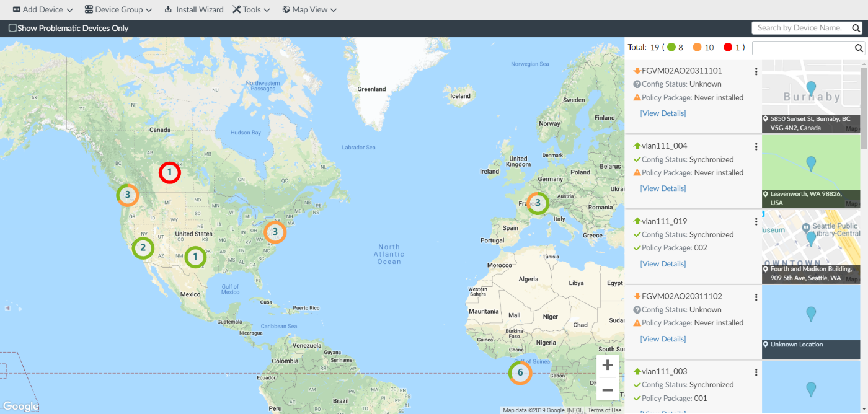Click down-arrow status icon of FGVM02AO20311102

(x=637, y=296)
